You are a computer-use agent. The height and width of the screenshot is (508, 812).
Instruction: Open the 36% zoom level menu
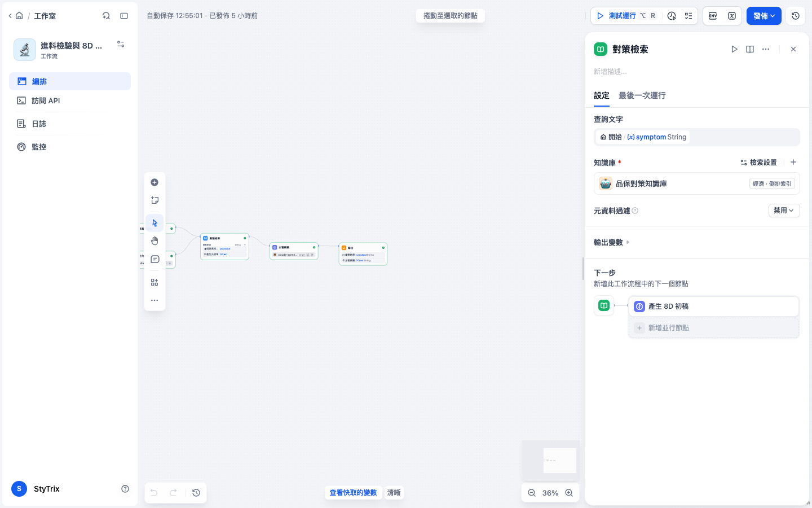point(550,493)
